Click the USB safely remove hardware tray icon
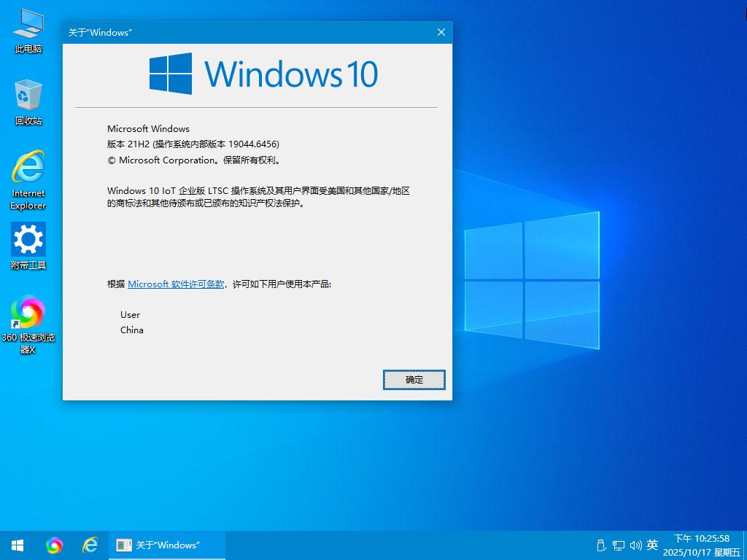The height and width of the screenshot is (560, 747). [601, 545]
